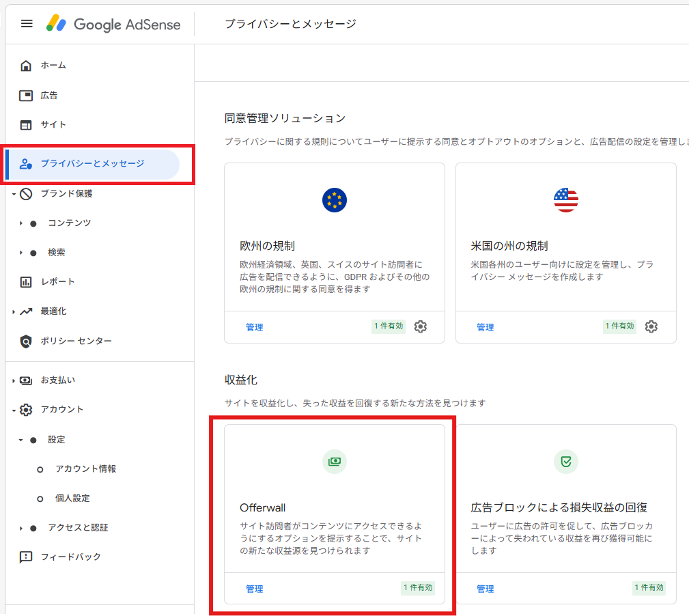689x616 pixels.
Task: Open the hamburger main menu icon
Action: [x=27, y=24]
